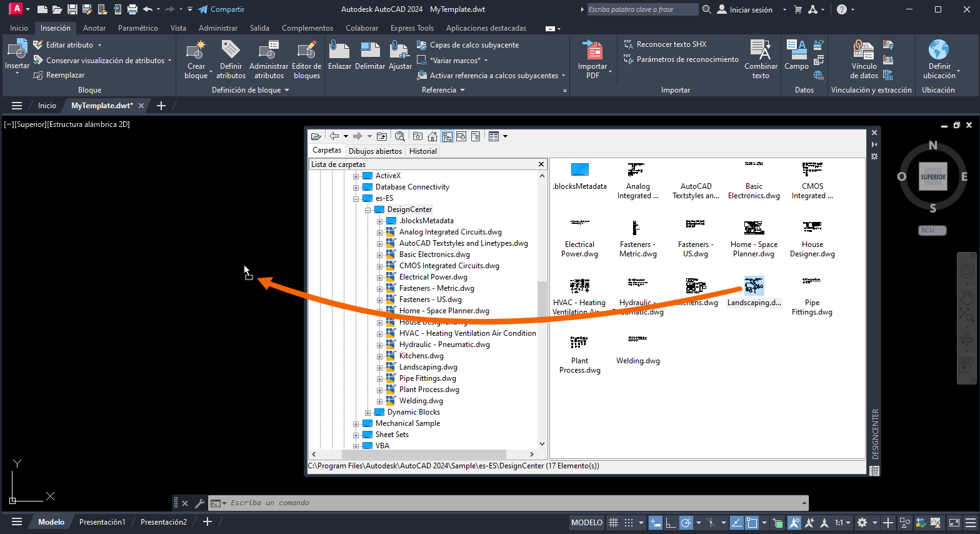This screenshot has width=980, height=534.
Task: Click the DesignCenter Load (open folder) icon
Action: (x=316, y=136)
